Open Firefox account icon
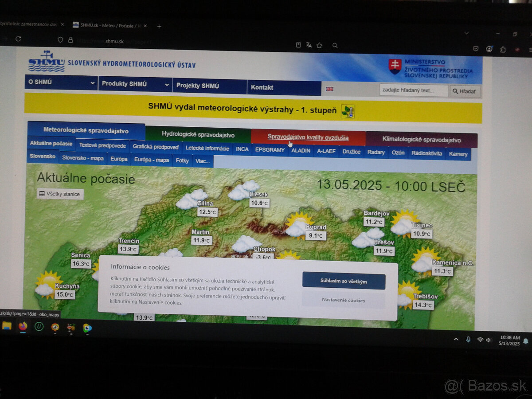 point(489,49)
